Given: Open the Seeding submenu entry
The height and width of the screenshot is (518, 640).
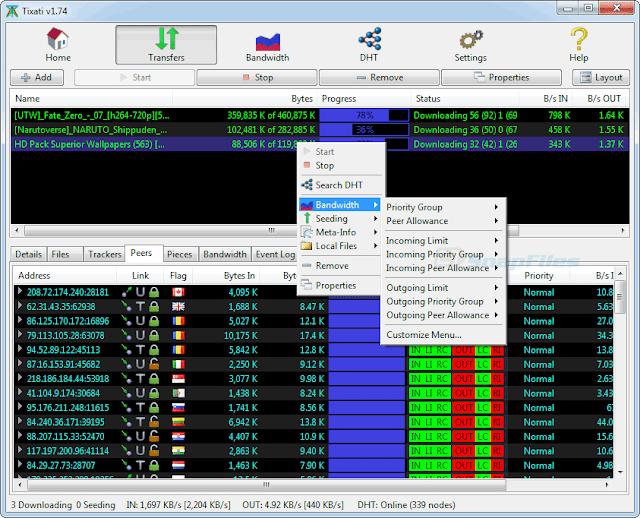Looking at the screenshot, I should tap(340, 219).
